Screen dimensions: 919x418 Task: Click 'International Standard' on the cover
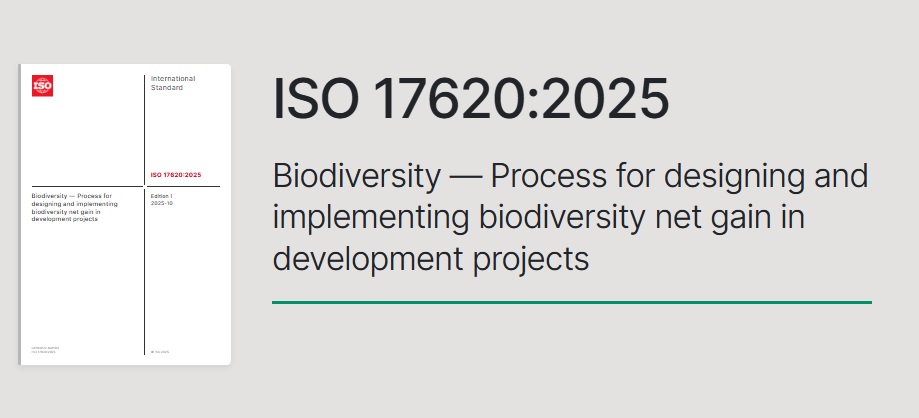tap(173, 82)
